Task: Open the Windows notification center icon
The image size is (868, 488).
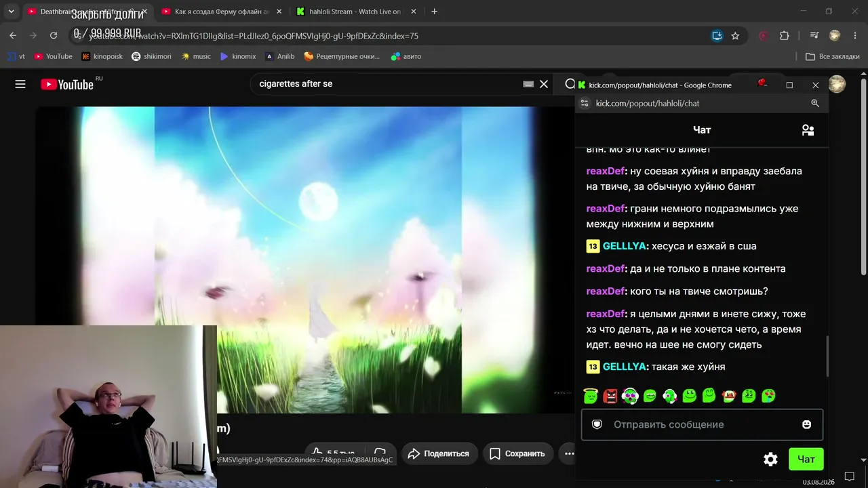Action: pyautogui.click(x=849, y=477)
